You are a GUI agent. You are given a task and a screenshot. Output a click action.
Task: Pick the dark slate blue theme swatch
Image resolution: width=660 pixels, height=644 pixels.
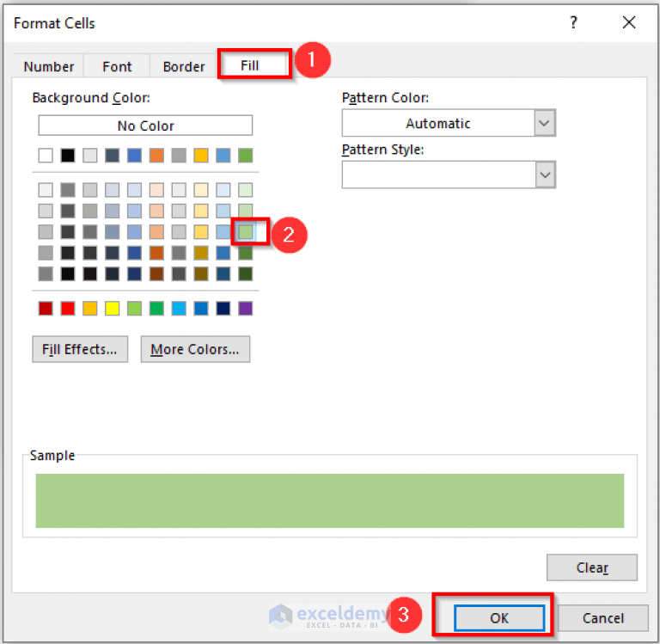pyautogui.click(x=112, y=156)
